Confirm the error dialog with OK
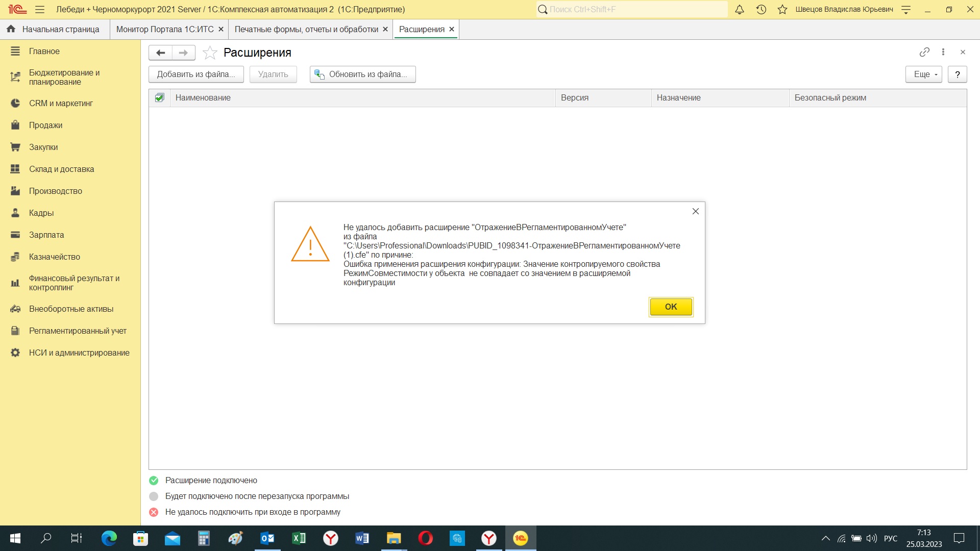980x551 pixels. pos(671,307)
